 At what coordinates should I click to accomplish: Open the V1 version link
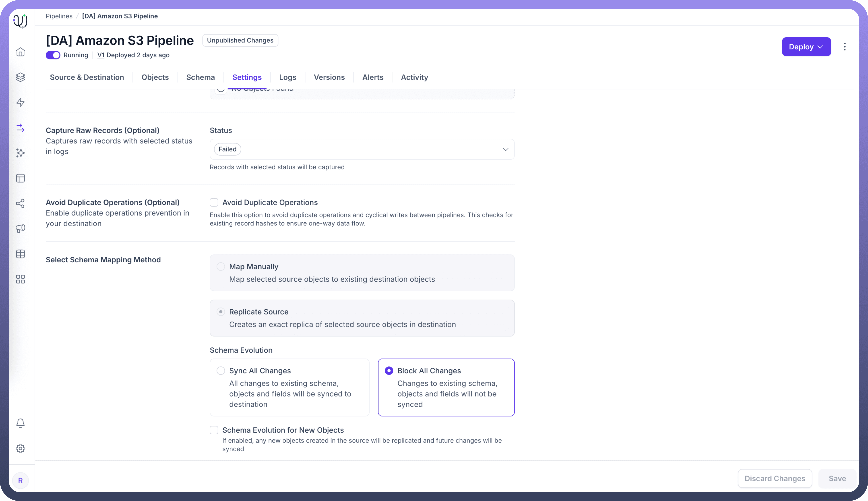tap(100, 55)
